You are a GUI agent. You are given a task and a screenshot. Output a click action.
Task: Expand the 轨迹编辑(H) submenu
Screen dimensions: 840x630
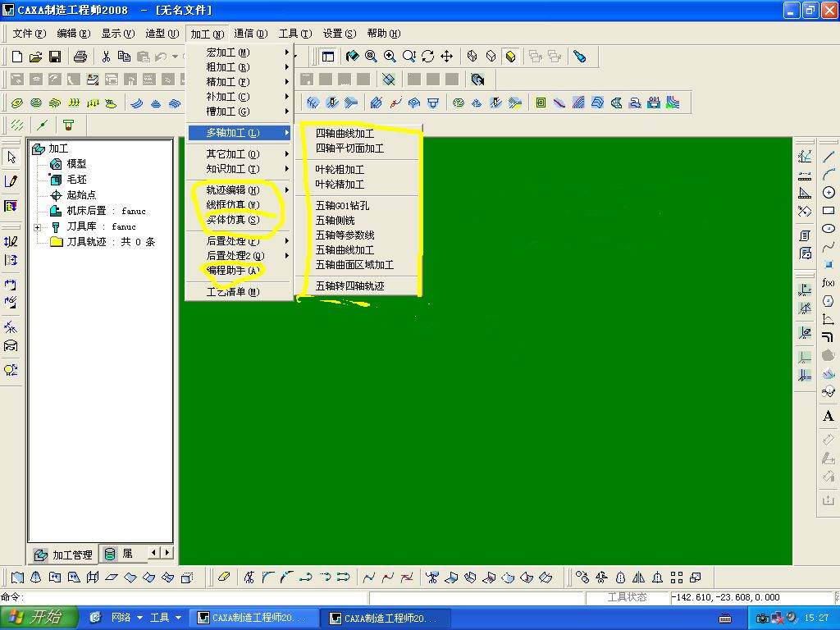click(x=239, y=190)
